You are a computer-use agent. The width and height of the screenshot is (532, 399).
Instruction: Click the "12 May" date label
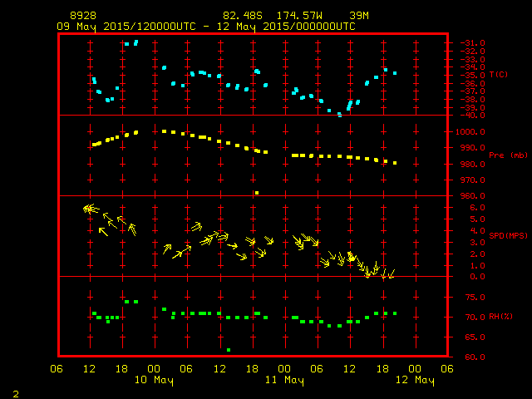coord(415,380)
